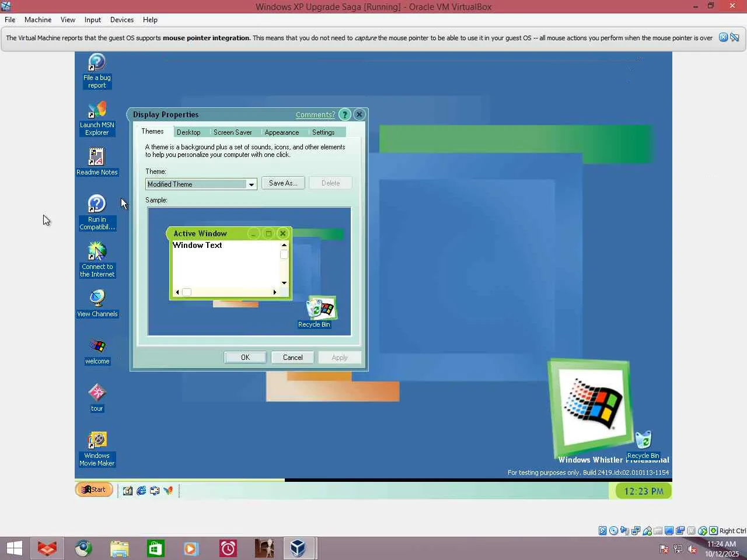Select the Connect to the Internet icon
This screenshot has height=560, width=747.
[97, 260]
